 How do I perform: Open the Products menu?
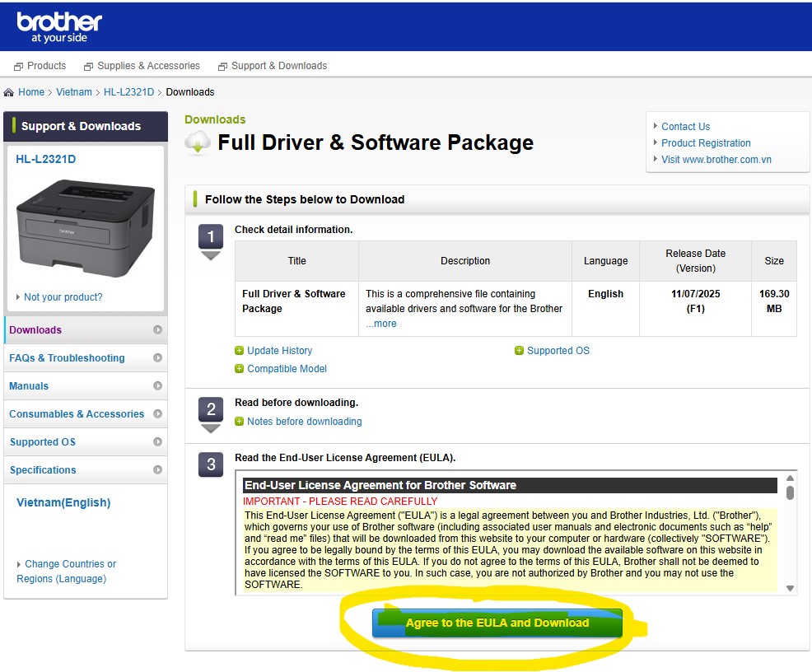[46, 66]
